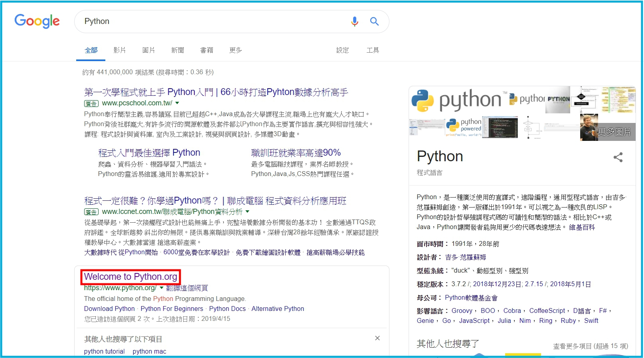Image resolution: width=644 pixels, height=358 pixels.
Task: Open the pcschool ad dropdown arrow
Action: (177, 103)
